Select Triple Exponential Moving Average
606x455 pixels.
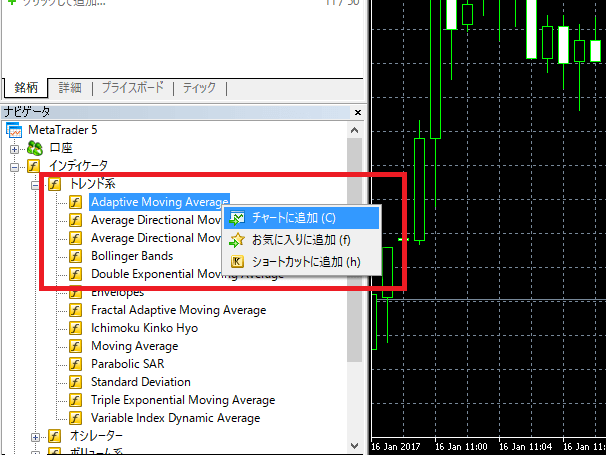(x=183, y=400)
